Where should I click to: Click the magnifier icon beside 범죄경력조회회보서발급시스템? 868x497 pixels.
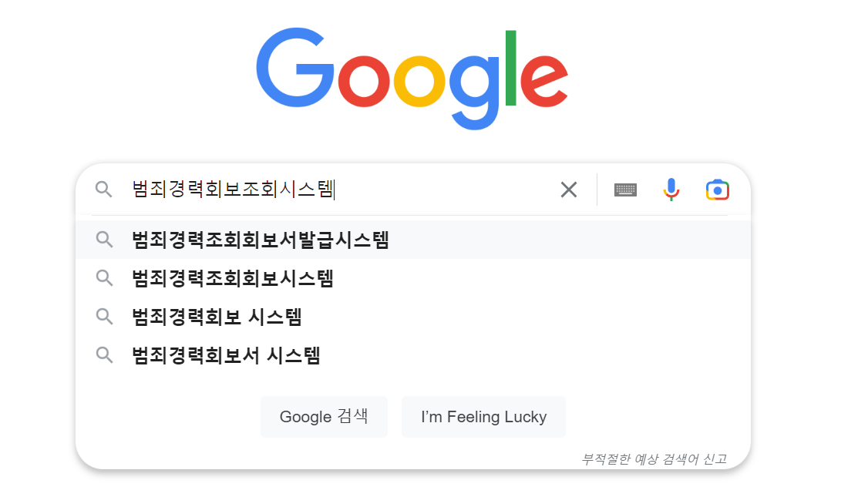tap(104, 240)
